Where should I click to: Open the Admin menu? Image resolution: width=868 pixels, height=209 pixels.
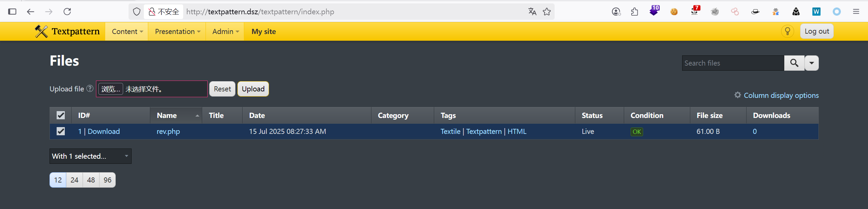pos(225,32)
